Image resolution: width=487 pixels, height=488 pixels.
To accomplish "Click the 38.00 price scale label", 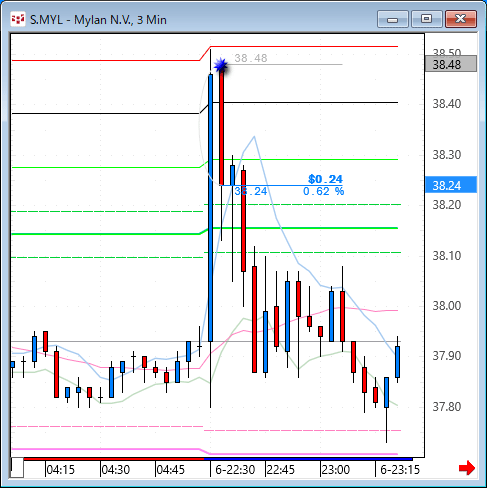I will pyautogui.click(x=447, y=306).
